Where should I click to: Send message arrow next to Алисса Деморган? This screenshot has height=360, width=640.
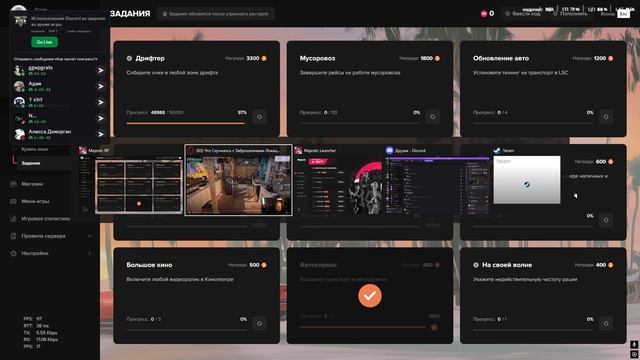(x=100, y=134)
